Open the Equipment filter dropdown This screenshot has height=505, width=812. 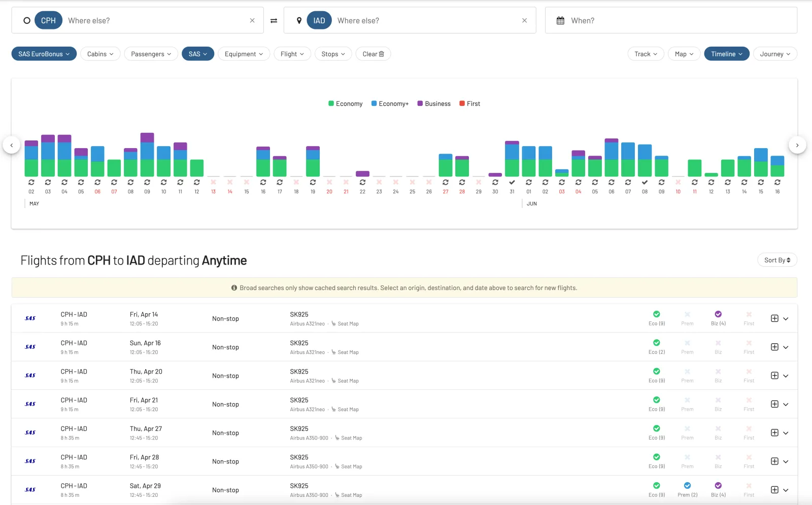pos(244,54)
